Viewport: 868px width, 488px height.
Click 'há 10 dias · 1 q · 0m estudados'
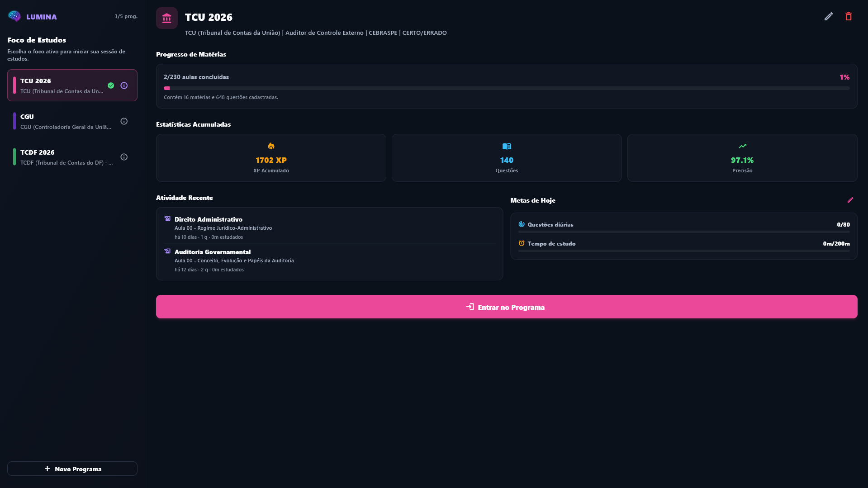pos(209,237)
